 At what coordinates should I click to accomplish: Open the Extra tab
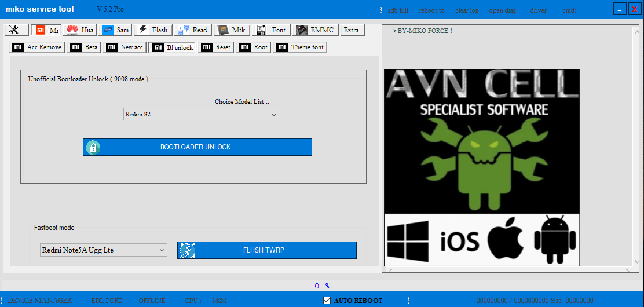(x=352, y=30)
